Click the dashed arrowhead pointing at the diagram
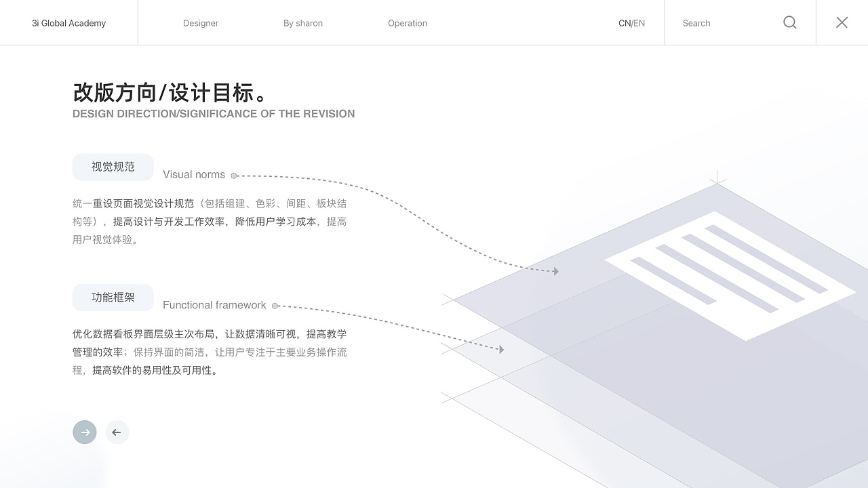Image resolution: width=868 pixels, height=488 pixels. point(556,271)
